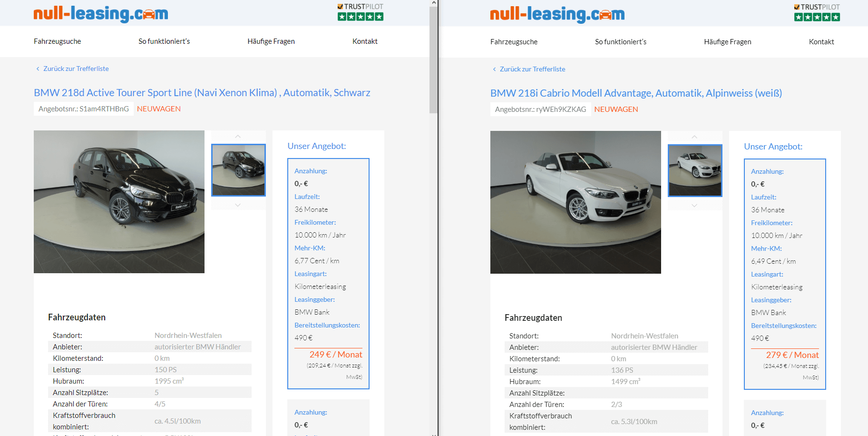Click 6,49 Cent / km value

[x=773, y=261]
